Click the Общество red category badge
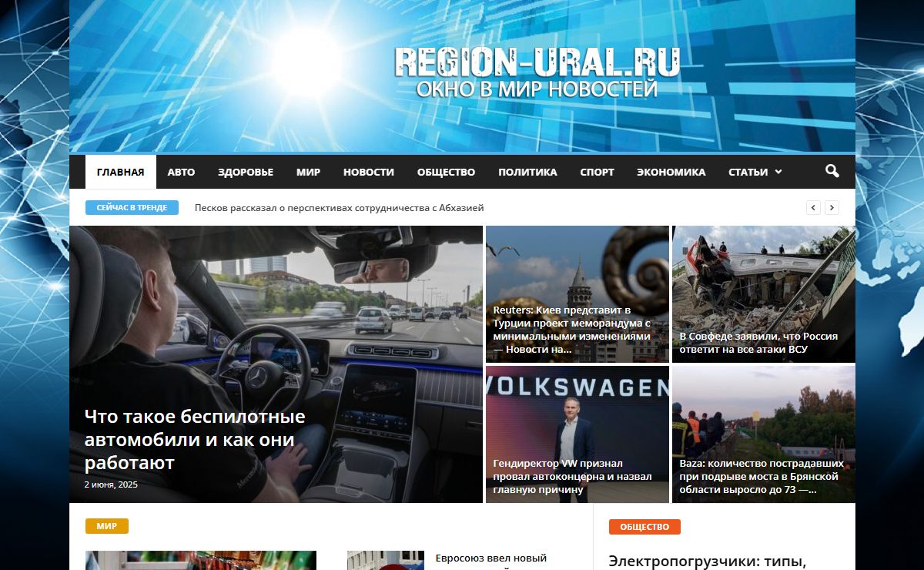This screenshot has height=570, width=924. click(x=644, y=527)
